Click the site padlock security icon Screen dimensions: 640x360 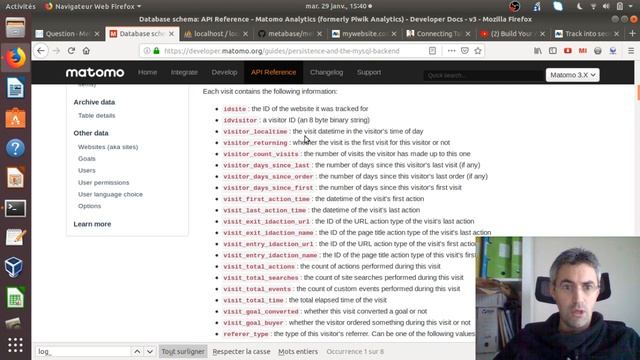[156, 51]
